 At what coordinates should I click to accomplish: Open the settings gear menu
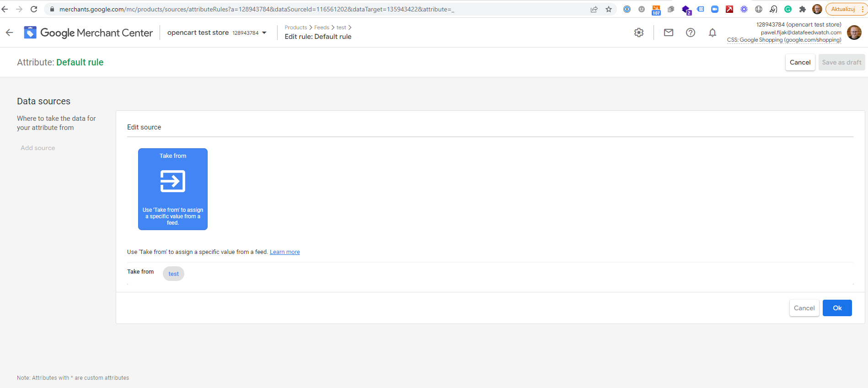[x=639, y=32]
